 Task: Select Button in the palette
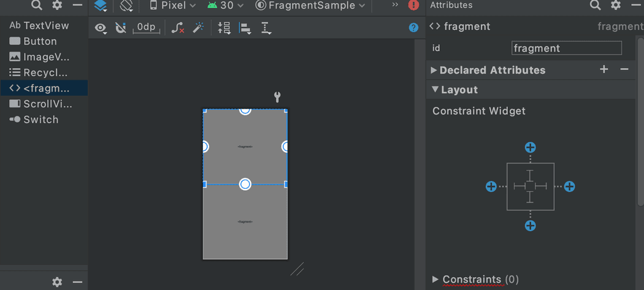[44, 41]
